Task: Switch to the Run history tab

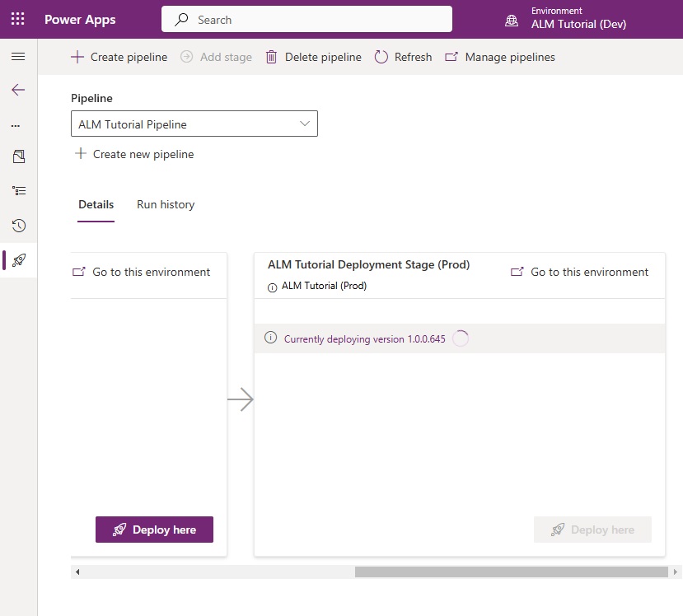Action: pyautogui.click(x=166, y=204)
